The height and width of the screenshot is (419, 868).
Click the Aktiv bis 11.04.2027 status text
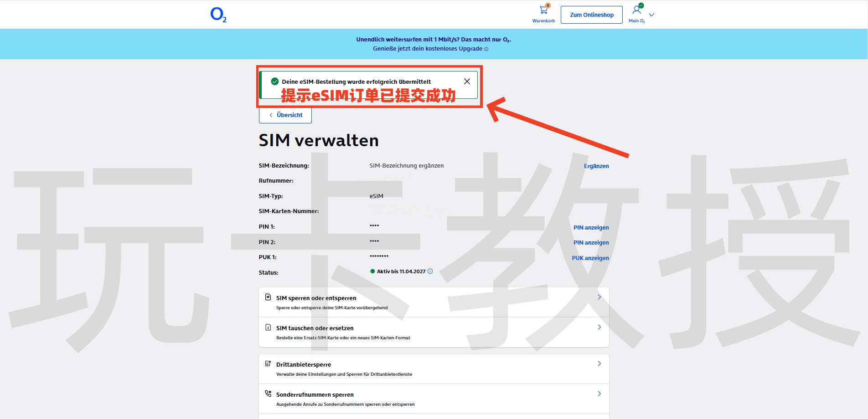tap(401, 271)
